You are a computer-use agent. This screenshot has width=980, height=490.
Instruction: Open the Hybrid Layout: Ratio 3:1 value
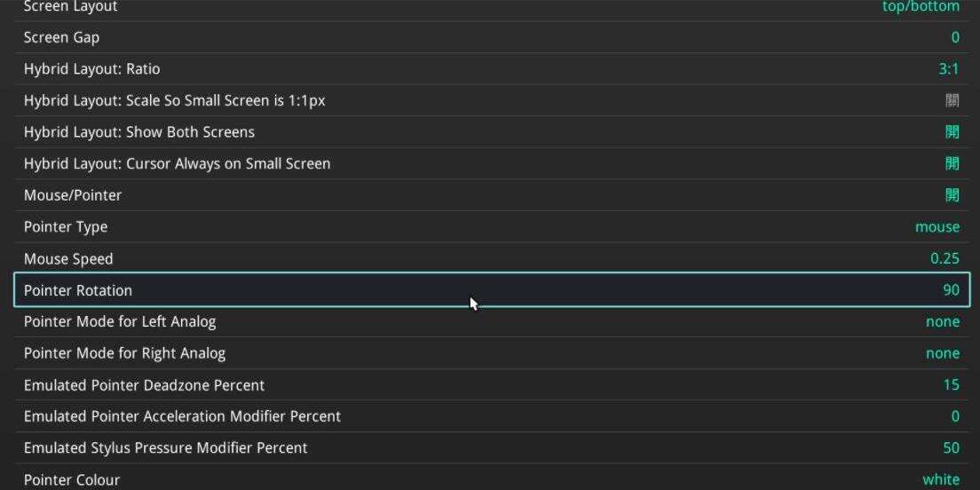coord(948,69)
